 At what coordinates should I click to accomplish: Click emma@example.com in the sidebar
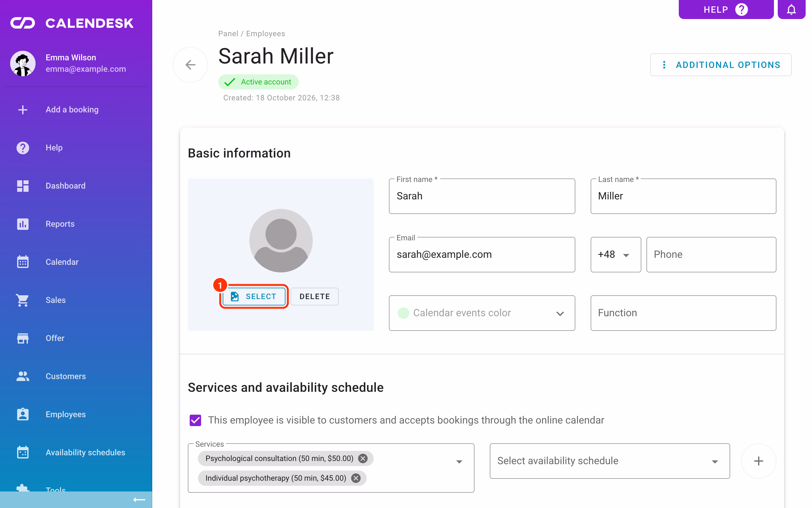[x=86, y=69]
